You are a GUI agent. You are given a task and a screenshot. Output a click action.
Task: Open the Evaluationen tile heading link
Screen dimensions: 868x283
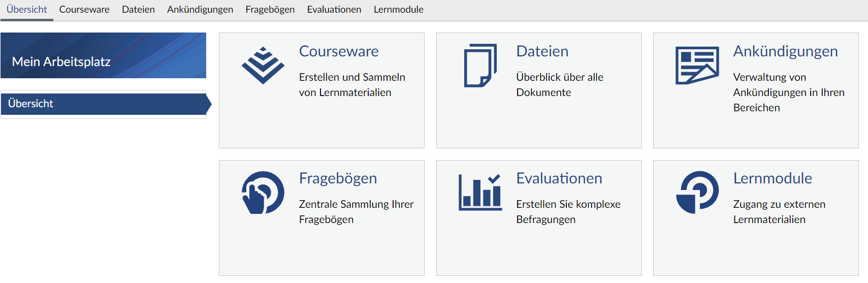click(x=559, y=178)
